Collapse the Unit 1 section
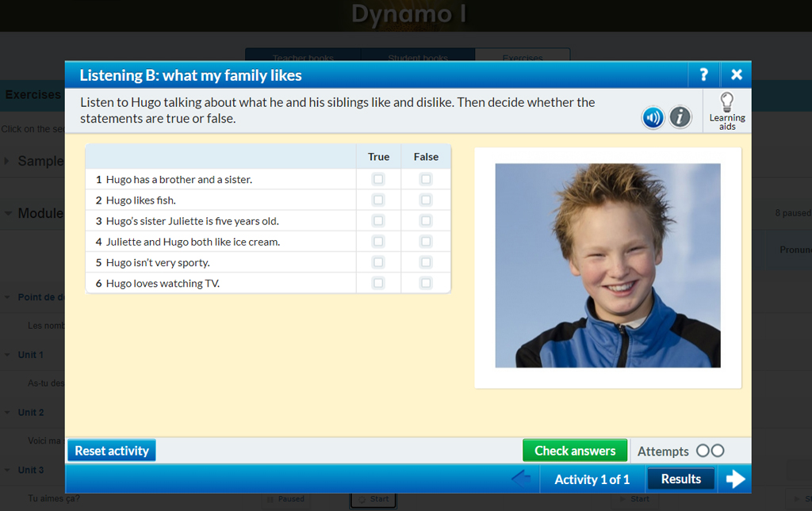Screen dimensions: 812x511 [x=9, y=355]
